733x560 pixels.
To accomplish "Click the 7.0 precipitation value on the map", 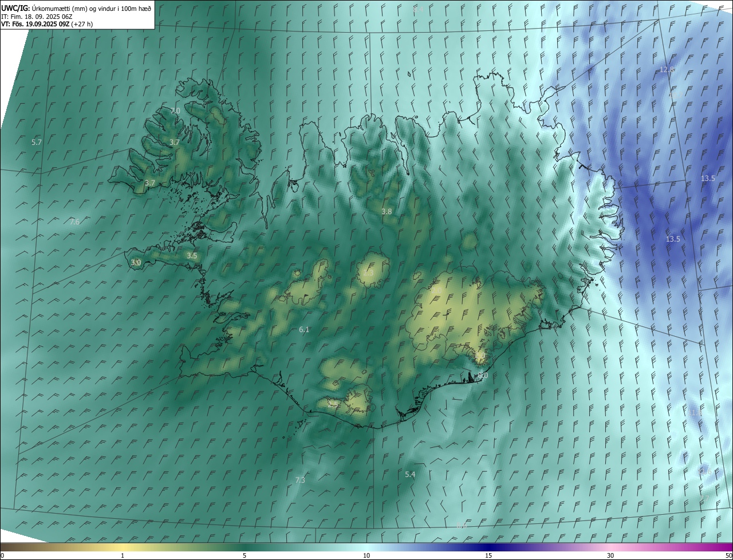I will [175, 111].
